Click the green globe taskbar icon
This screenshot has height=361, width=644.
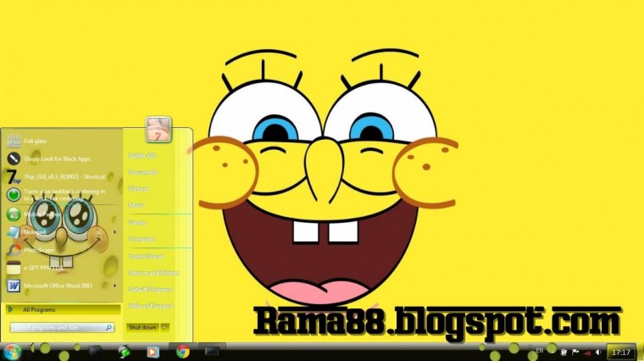pos(124,352)
